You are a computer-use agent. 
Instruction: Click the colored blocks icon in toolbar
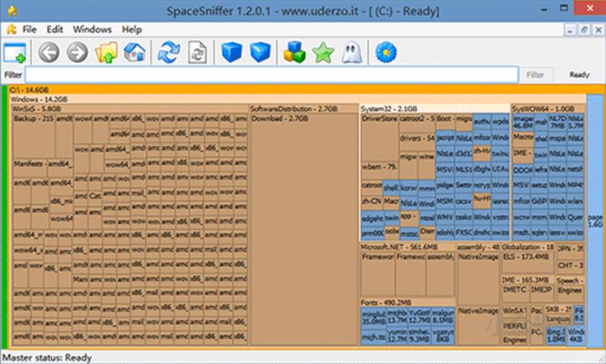tap(293, 53)
